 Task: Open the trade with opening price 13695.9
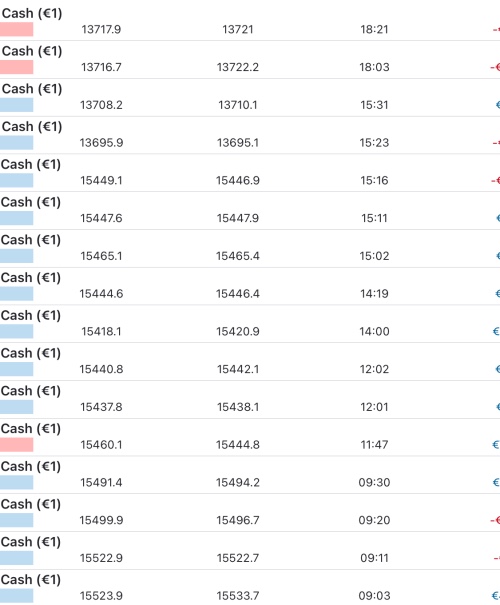(250, 135)
